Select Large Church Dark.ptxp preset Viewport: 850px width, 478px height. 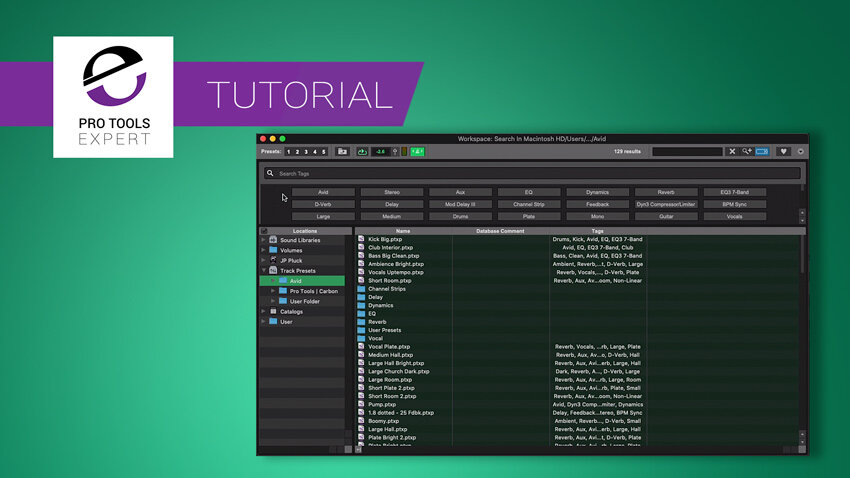click(398, 372)
